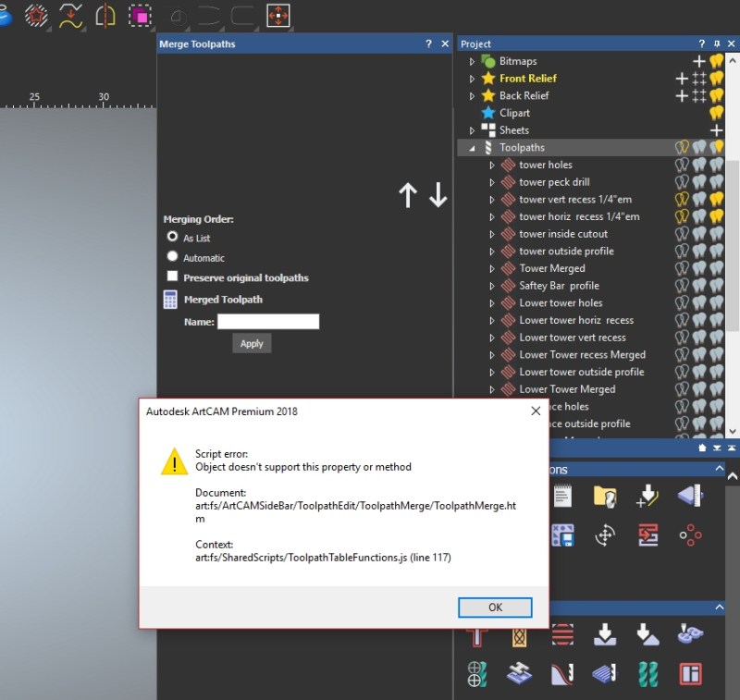Click the toolpath templates folder icon
Screen dimensions: 740x700
click(x=604, y=497)
